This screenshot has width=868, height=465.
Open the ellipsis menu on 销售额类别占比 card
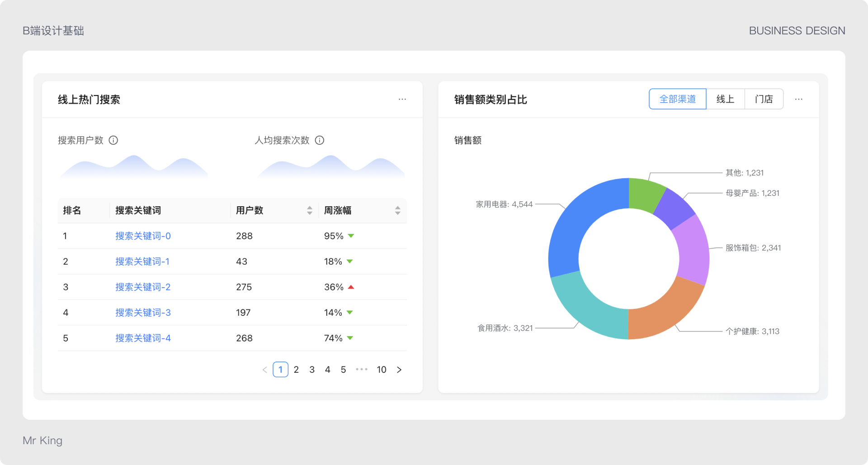(x=799, y=99)
